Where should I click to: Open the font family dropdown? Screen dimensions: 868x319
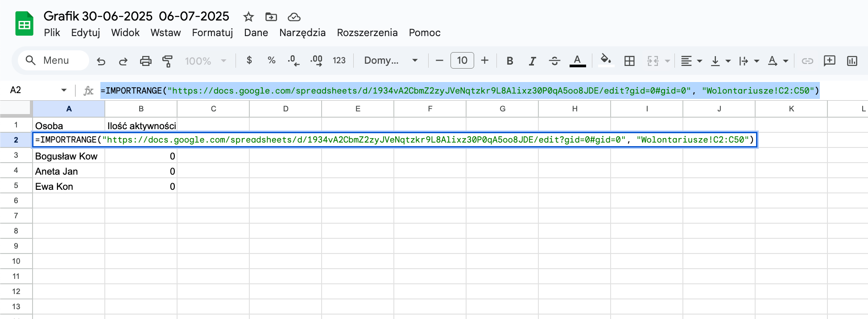(391, 60)
